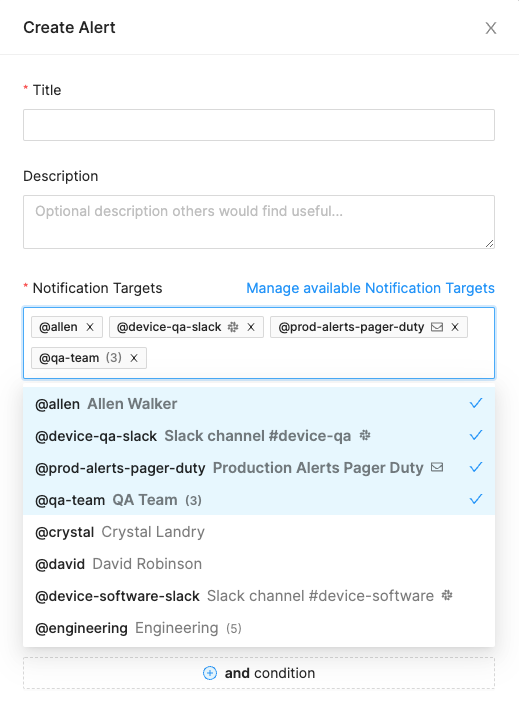Click the Title input field
The height and width of the screenshot is (705, 519).
tap(259, 125)
